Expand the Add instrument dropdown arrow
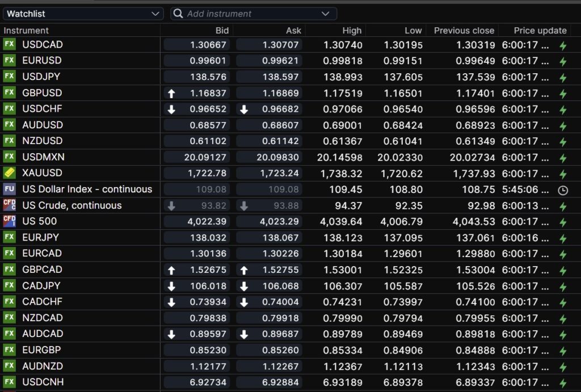The height and width of the screenshot is (392, 581). pyautogui.click(x=325, y=14)
